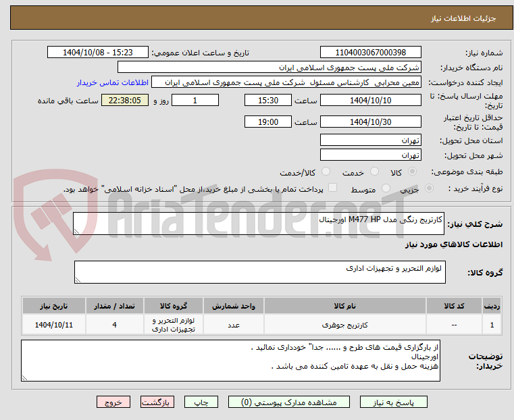Click the remaining days field showing 1
Screen dimensions: 514x420
tap(195, 100)
